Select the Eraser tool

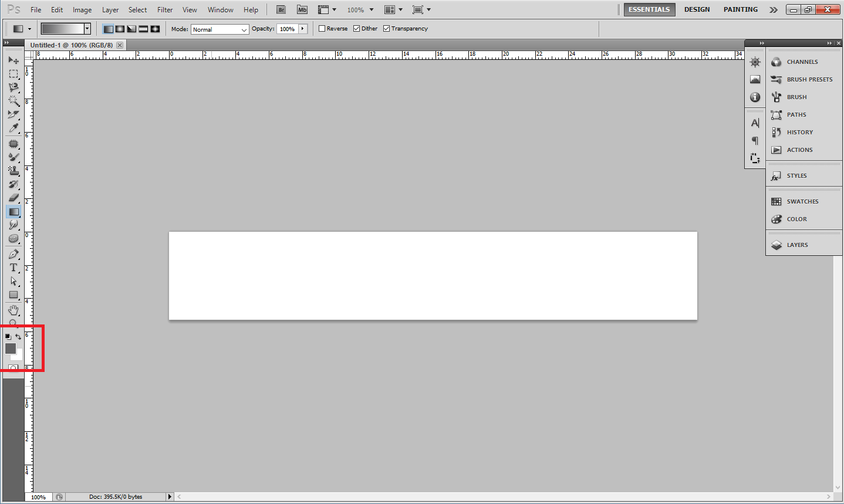[x=13, y=198]
